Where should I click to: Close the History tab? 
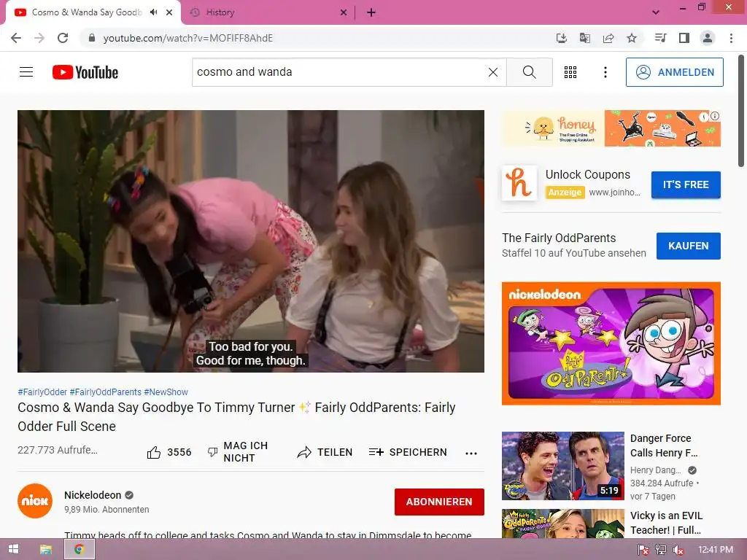pyautogui.click(x=344, y=12)
